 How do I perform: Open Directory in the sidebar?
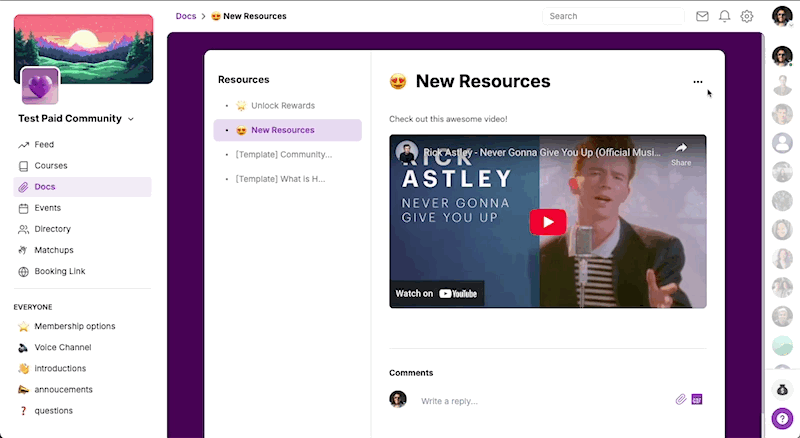tap(82, 229)
